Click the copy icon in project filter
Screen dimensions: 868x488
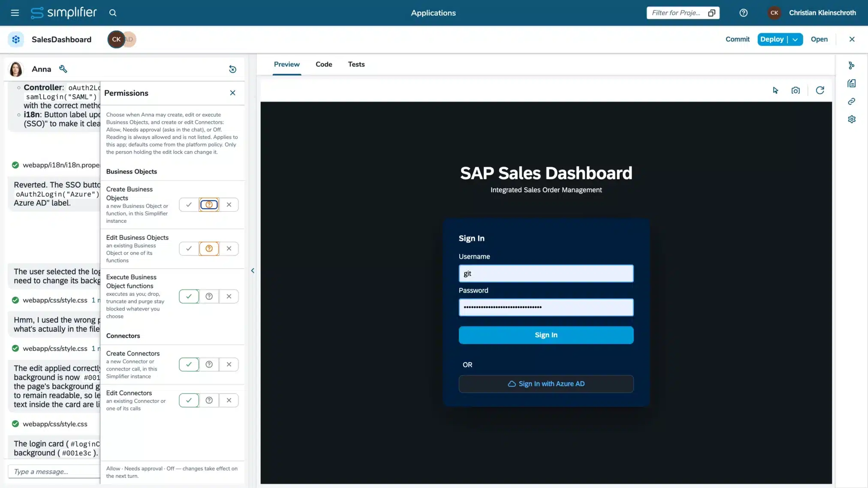point(711,13)
